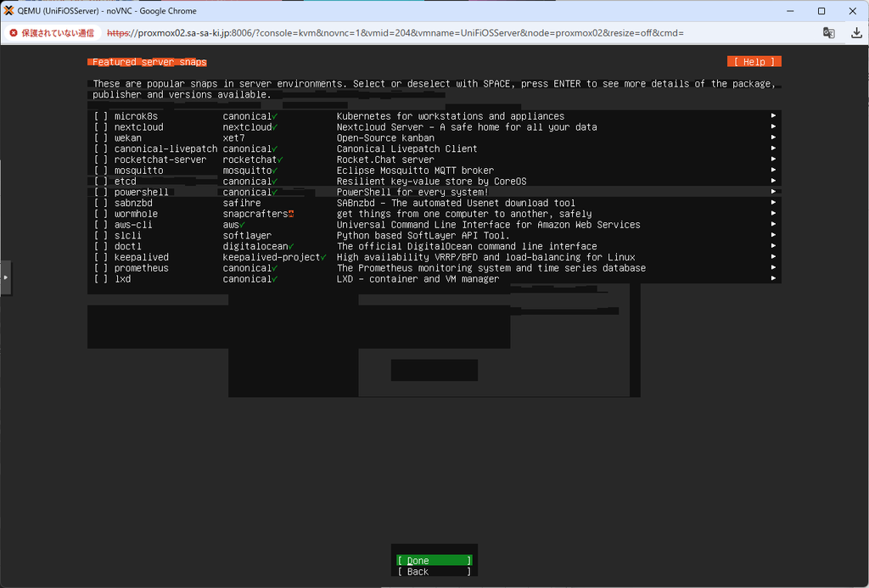
Task: Toggle the keepalived snap checkbox
Action: 101,257
